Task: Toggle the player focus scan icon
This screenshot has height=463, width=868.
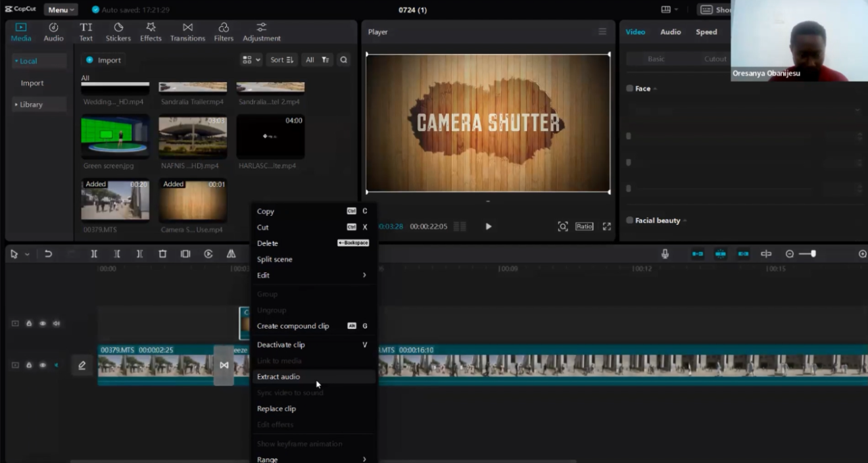Action: [x=563, y=226]
